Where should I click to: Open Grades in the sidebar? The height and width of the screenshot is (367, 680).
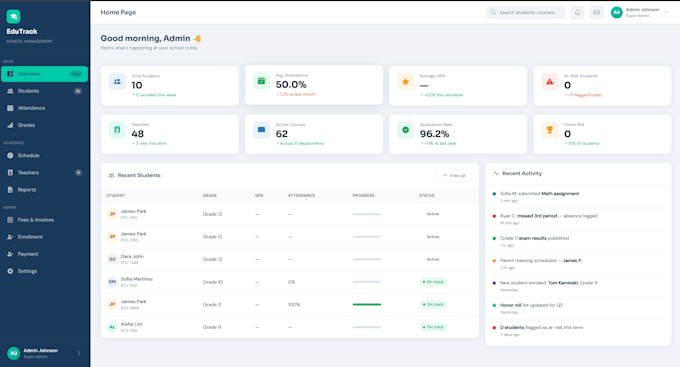point(44,125)
